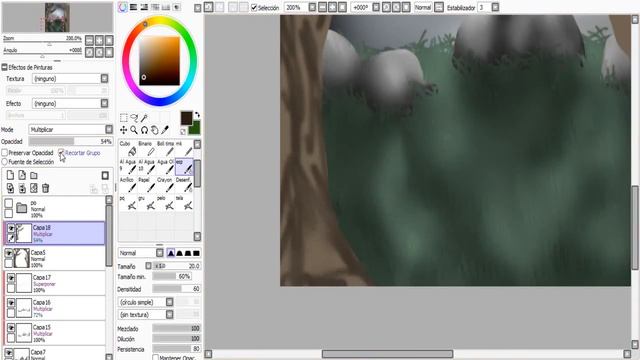
Task: Click the foreground dark brown color swatch
Action: point(187,118)
